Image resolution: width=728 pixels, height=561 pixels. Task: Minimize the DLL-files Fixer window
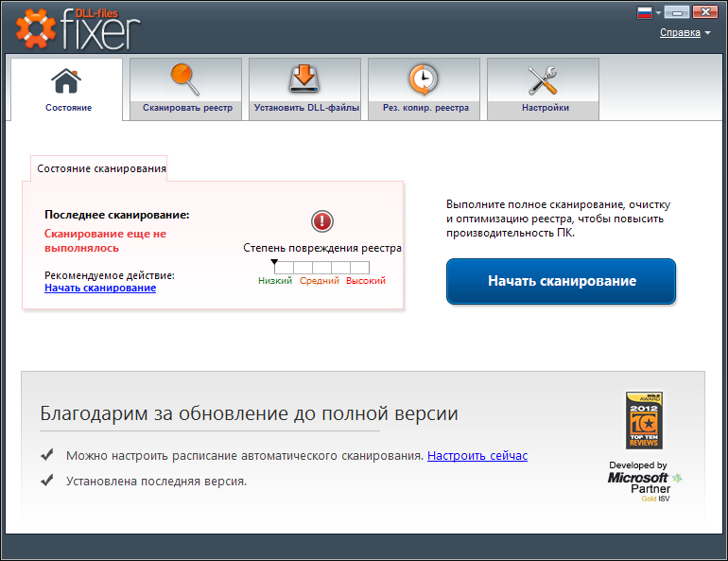point(676,12)
